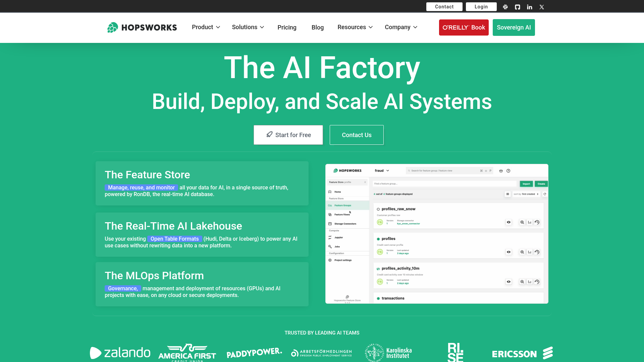Screen dimensions: 644x362
Task: Open the Jobs wrench icon in the sidebar
Action: coord(330,247)
